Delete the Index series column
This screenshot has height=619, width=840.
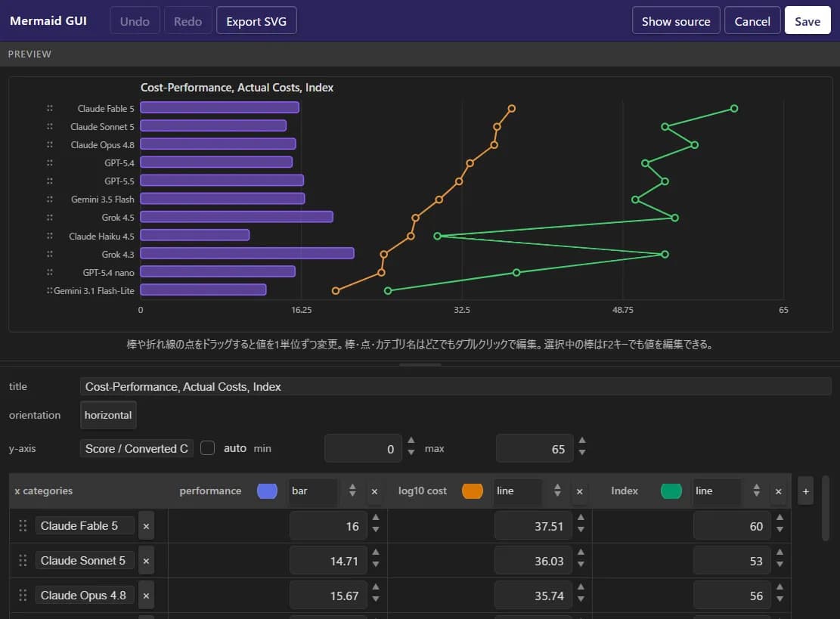779,491
